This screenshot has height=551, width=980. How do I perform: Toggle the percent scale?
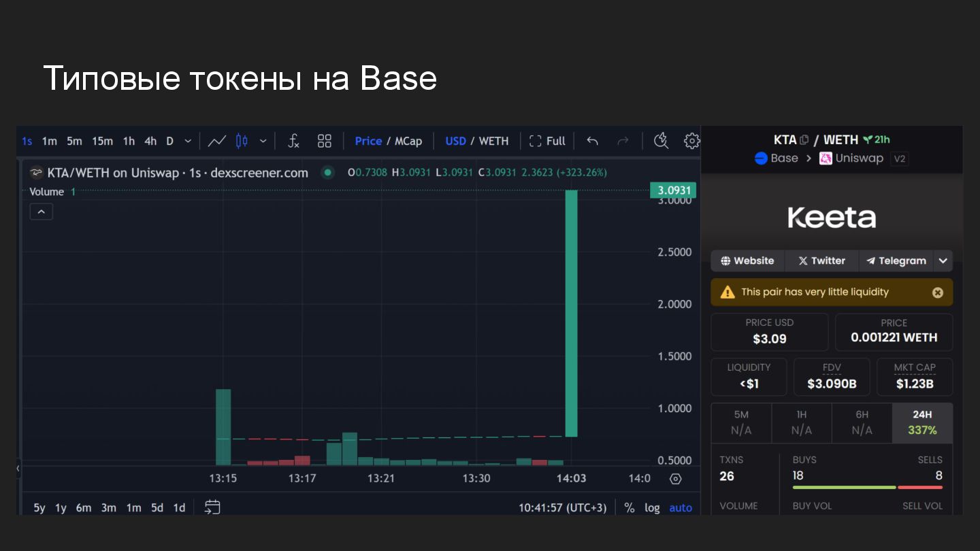click(630, 508)
